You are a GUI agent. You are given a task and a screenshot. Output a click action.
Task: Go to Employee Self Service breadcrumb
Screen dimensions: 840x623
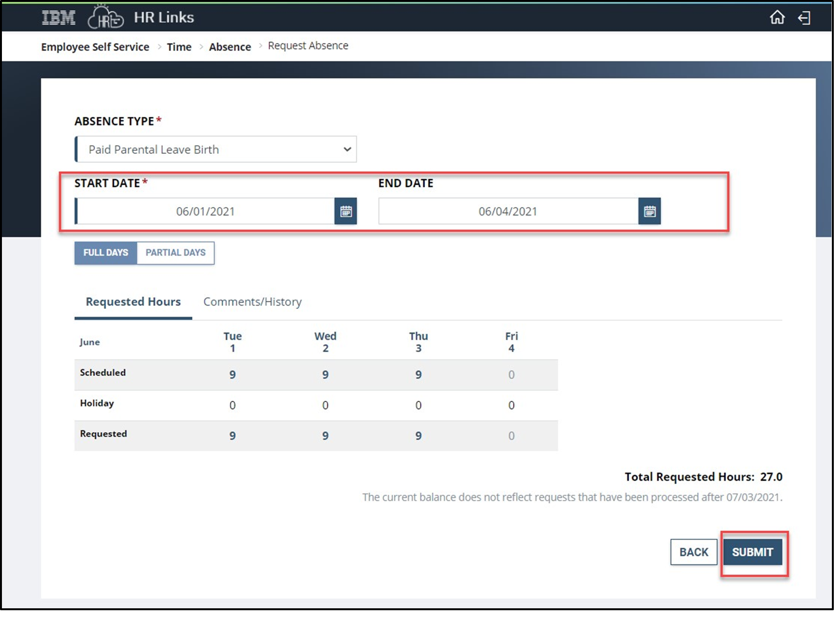(x=95, y=47)
